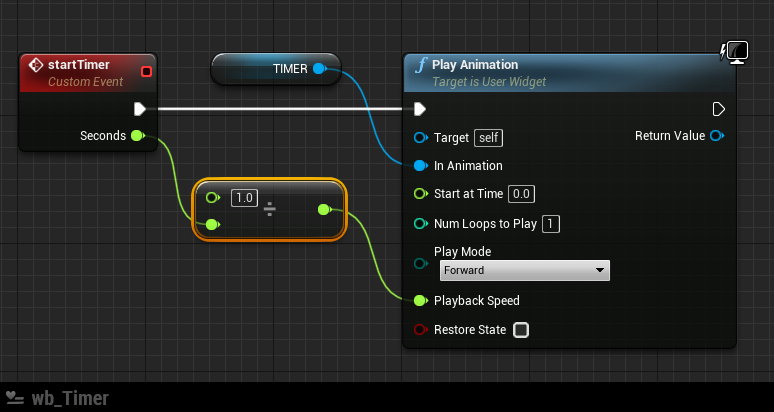
Task: Click the In Animation input pin
Action: (x=421, y=166)
